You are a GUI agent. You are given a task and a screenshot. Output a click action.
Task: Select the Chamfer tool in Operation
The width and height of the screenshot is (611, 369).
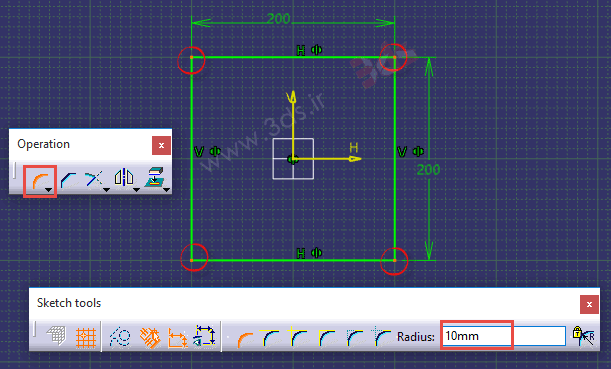point(69,180)
